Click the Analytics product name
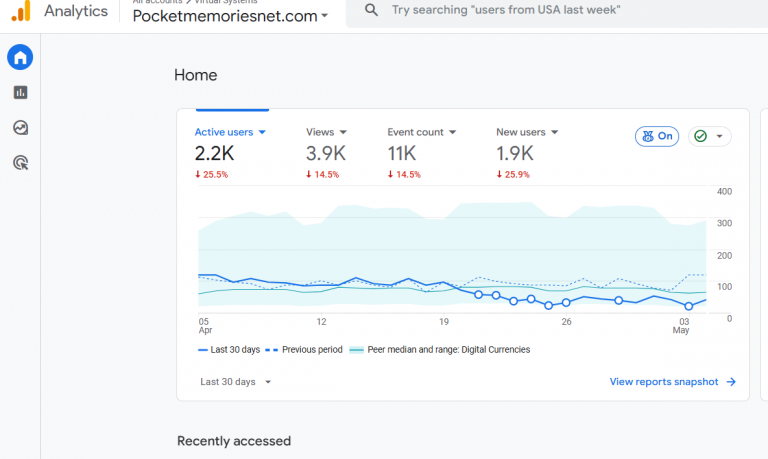768x459 pixels. pyautogui.click(x=76, y=11)
